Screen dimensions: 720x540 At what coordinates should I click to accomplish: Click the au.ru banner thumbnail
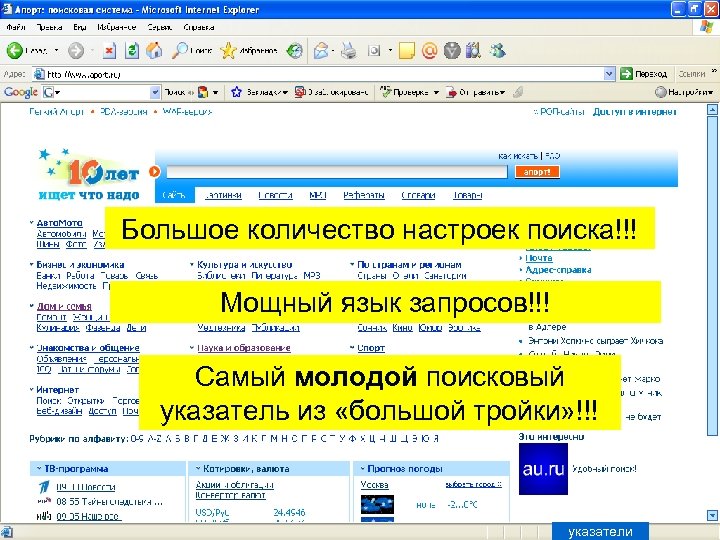pos(543,469)
